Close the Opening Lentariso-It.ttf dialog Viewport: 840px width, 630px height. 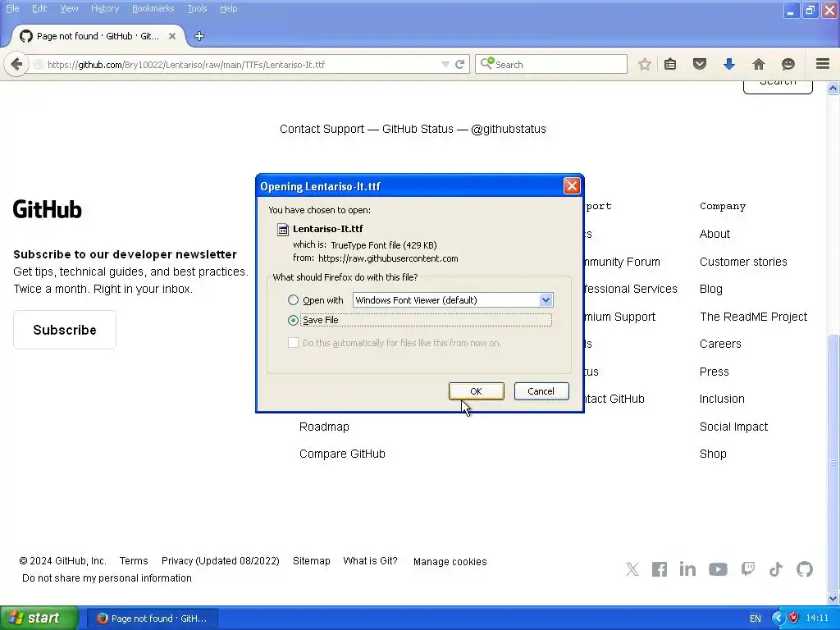(x=572, y=186)
